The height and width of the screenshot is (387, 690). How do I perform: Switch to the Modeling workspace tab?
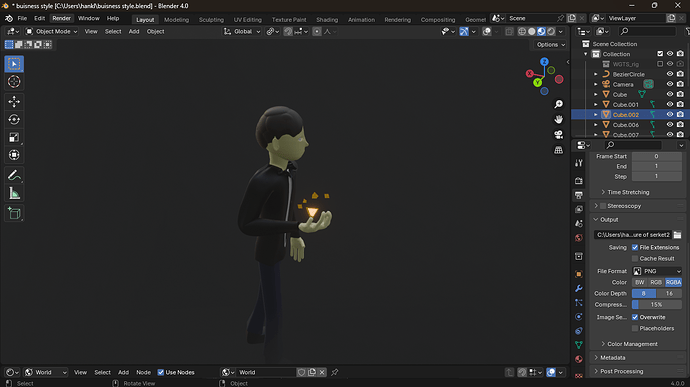point(176,20)
